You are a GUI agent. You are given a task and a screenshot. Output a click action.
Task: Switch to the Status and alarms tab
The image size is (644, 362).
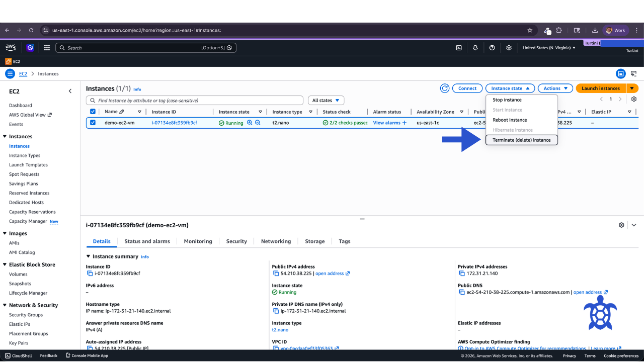point(147,241)
